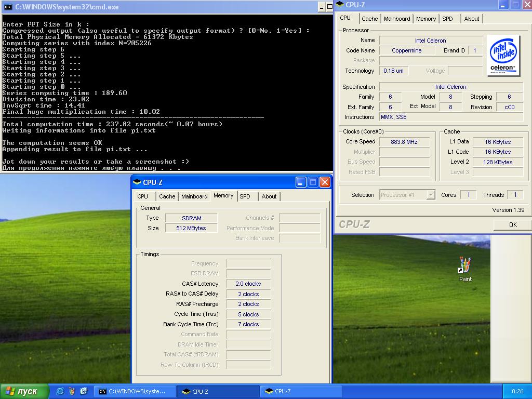Minimize the cmd.exe window
The width and height of the screenshot is (532, 399).
tap(322, 7)
